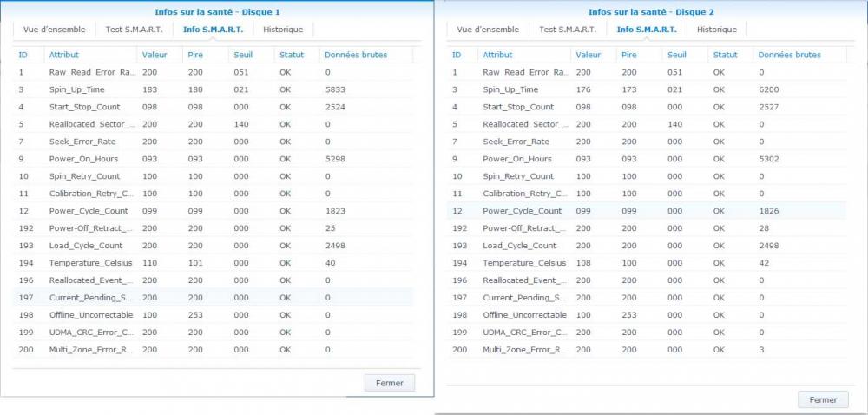Select Load_Cycle_Count row in Disque 2
868x415 pixels.
coord(648,246)
